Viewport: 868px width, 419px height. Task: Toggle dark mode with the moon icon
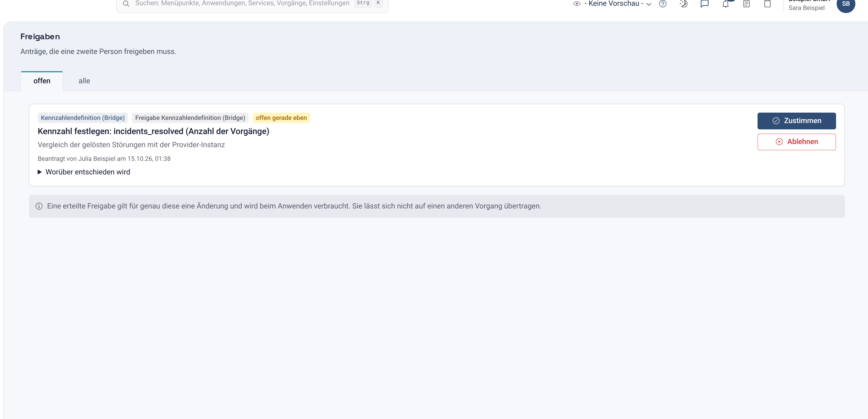tap(683, 4)
